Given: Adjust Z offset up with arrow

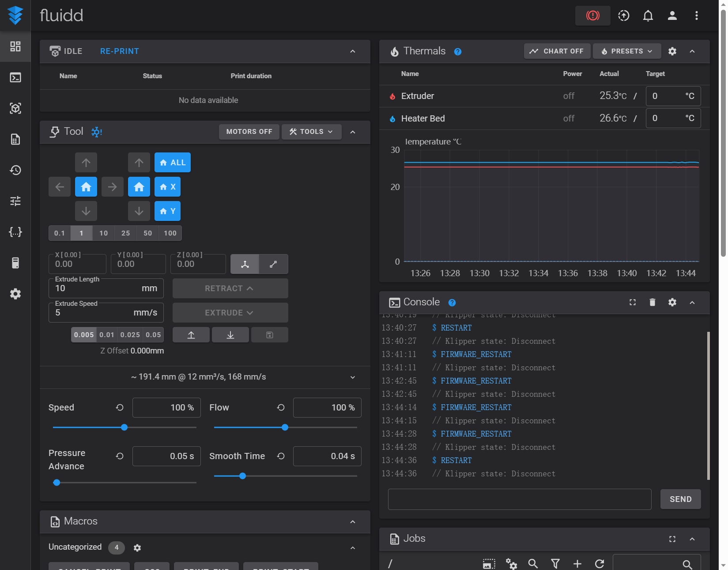Looking at the screenshot, I should pos(191,335).
